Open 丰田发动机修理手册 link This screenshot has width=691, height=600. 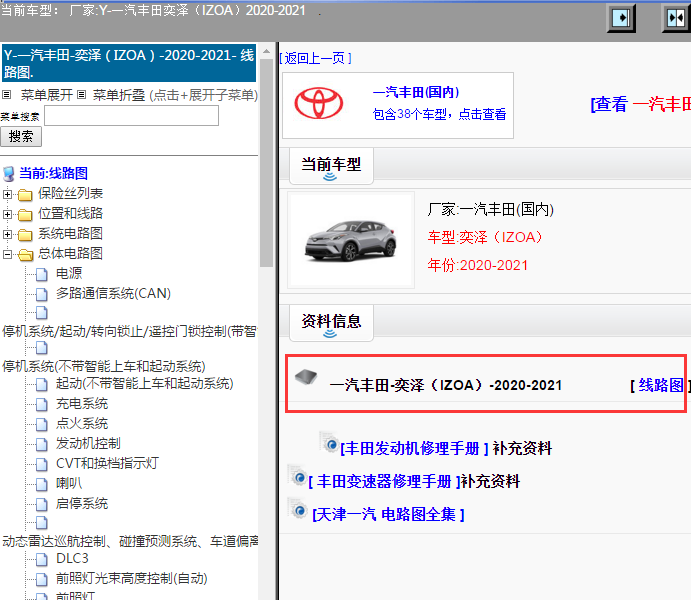click(414, 448)
